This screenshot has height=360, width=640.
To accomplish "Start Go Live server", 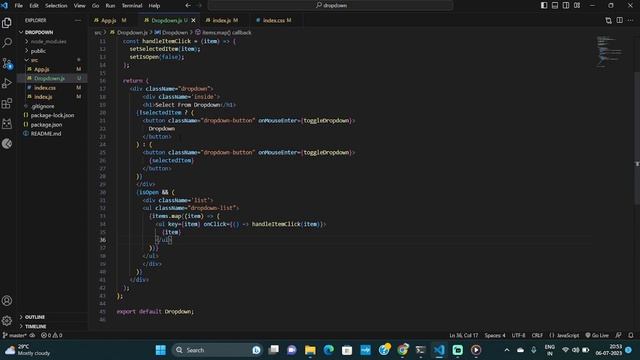I will [x=597, y=336].
